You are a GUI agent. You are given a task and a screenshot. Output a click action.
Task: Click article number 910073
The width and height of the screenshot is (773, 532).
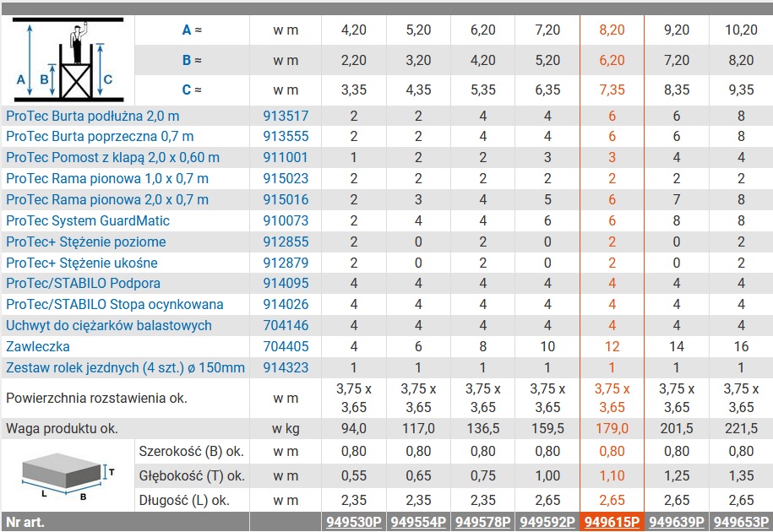tap(286, 220)
